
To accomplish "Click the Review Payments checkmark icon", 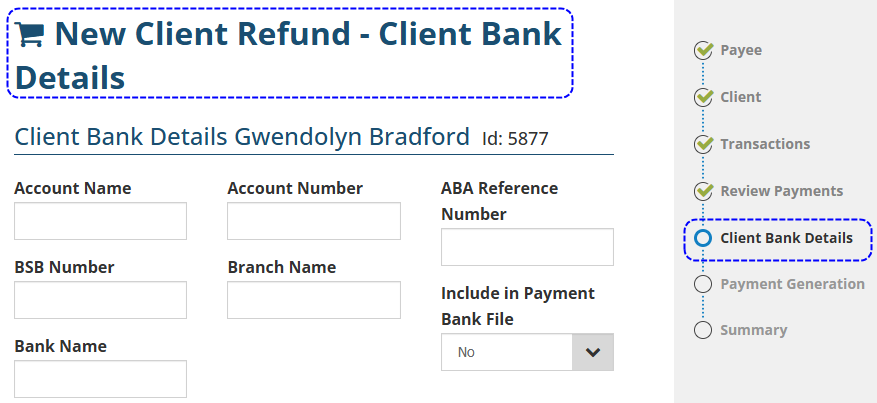I will pos(703,191).
